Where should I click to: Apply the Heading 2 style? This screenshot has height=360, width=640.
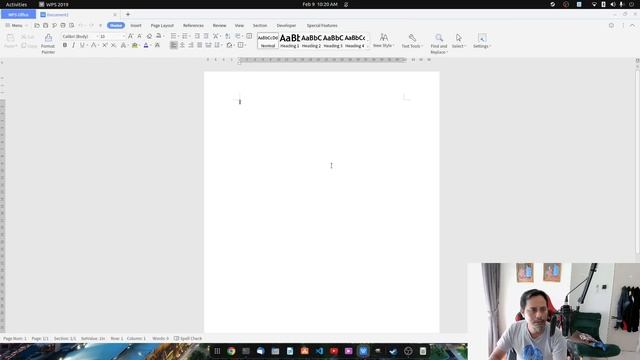[311, 41]
